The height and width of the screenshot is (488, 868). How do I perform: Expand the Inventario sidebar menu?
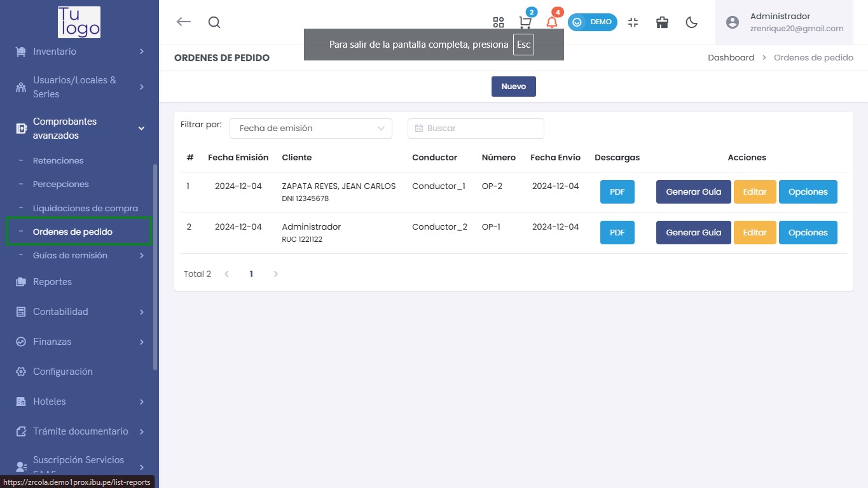(79, 52)
